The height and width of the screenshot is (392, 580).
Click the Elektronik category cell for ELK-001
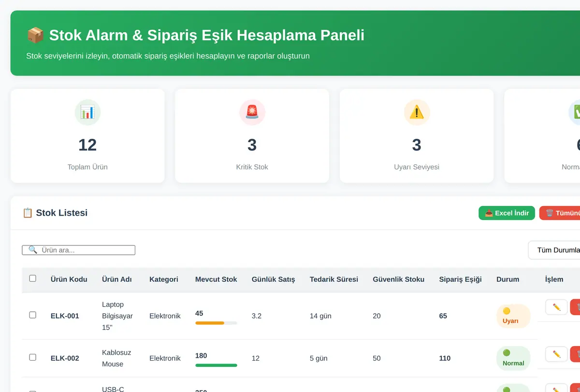point(165,316)
